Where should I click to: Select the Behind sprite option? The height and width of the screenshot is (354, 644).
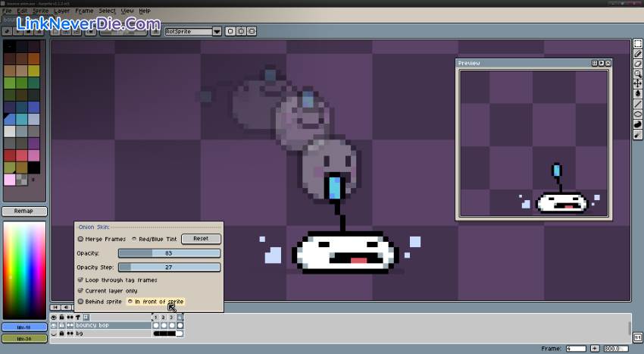(80, 301)
